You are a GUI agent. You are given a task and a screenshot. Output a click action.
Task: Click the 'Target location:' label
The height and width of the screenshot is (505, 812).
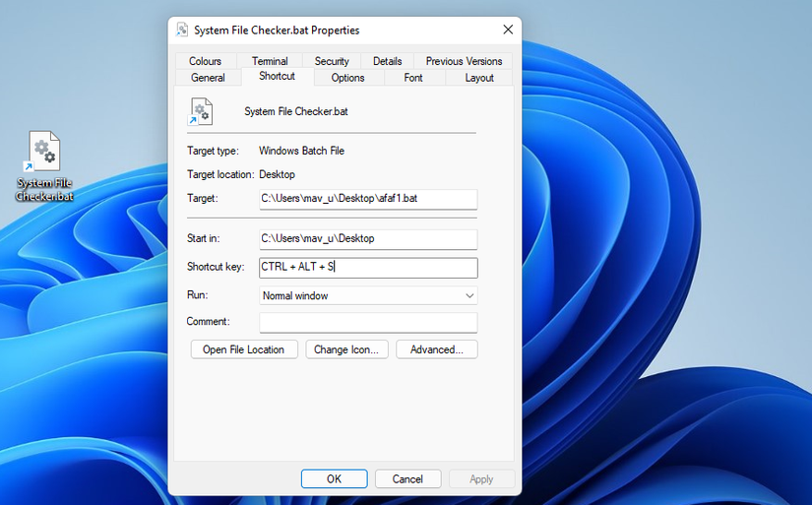220,174
